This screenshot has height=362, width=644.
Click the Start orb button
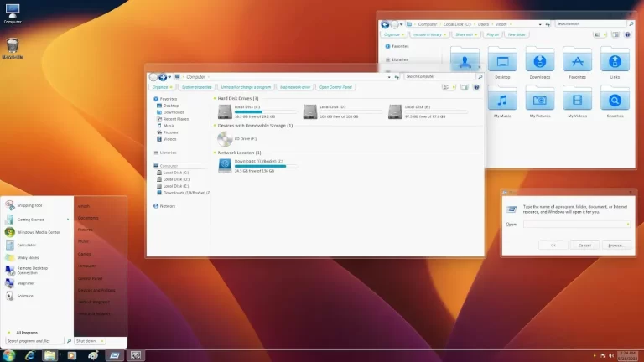tap(9, 355)
